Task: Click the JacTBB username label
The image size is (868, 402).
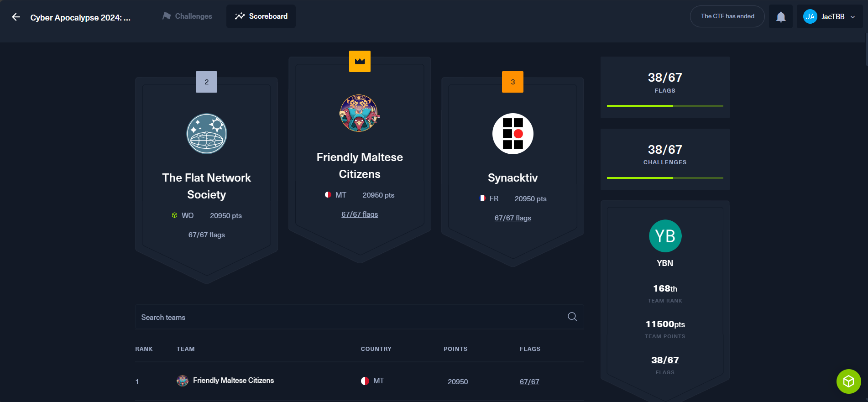Action: click(833, 16)
